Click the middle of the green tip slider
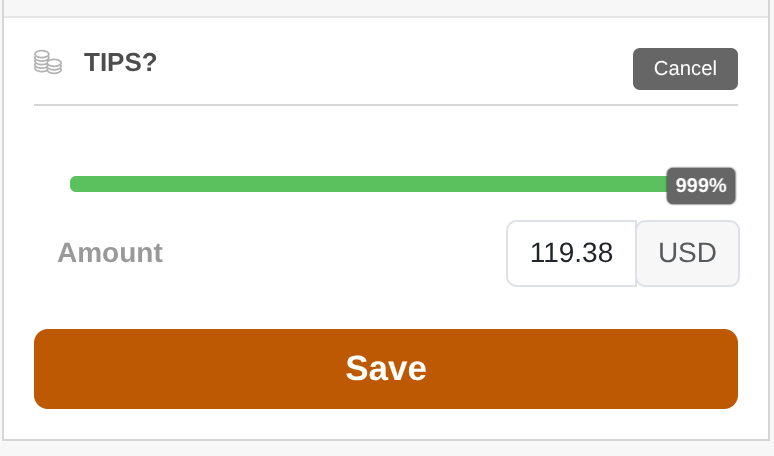Image resolution: width=774 pixels, height=456 pixels. pyautogui.click(x=370, y=184)
